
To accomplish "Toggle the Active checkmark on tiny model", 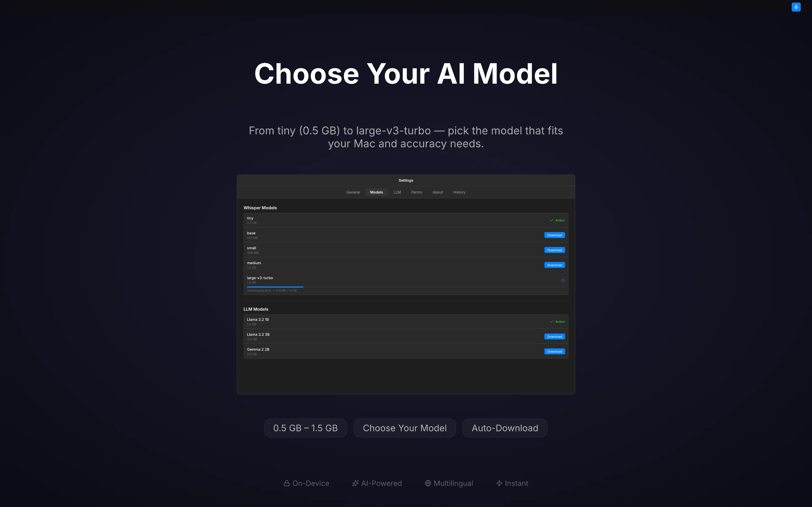I will (x=551, y=220).
